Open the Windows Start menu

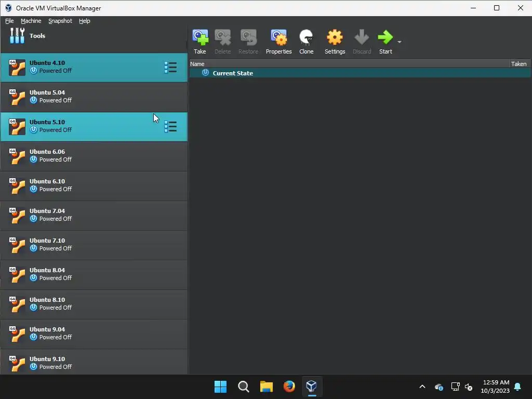[x=220, y=387]
